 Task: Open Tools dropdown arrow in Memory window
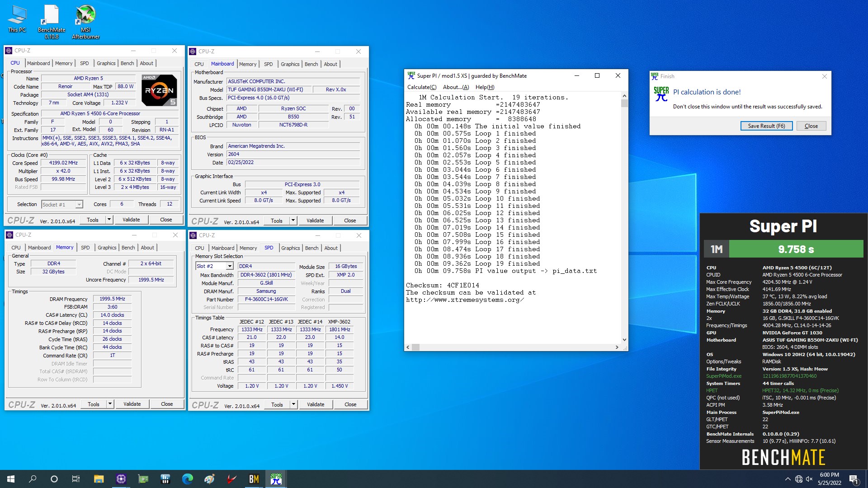[x=110, y=404]
